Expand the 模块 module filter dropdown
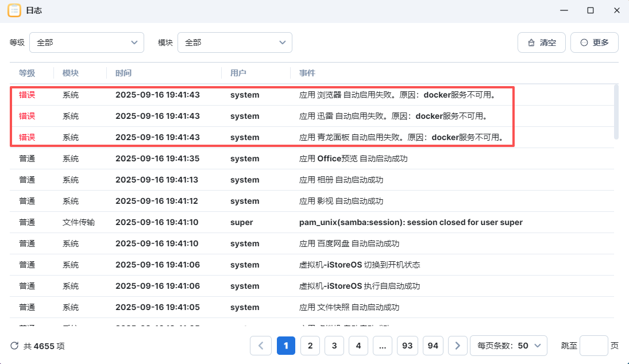629x364 pixels. [x=234, y=42]
